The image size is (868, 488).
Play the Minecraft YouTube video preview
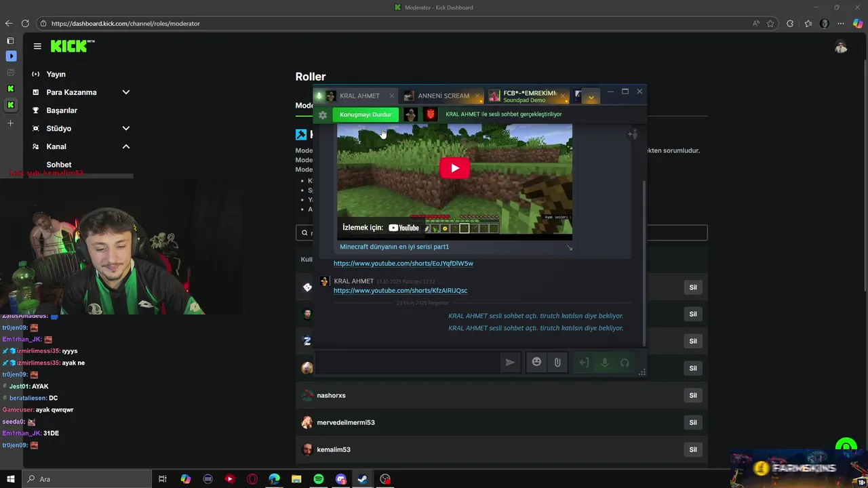tap(454, 168)
